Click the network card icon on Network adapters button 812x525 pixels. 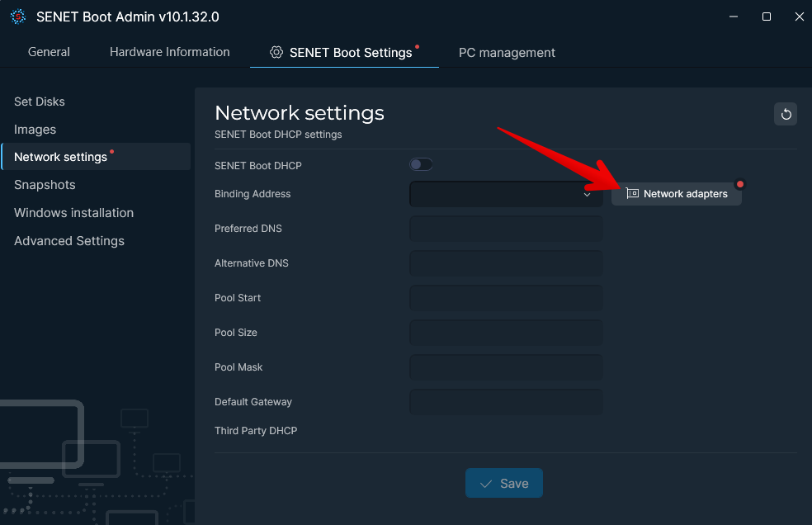click(632, 193)
